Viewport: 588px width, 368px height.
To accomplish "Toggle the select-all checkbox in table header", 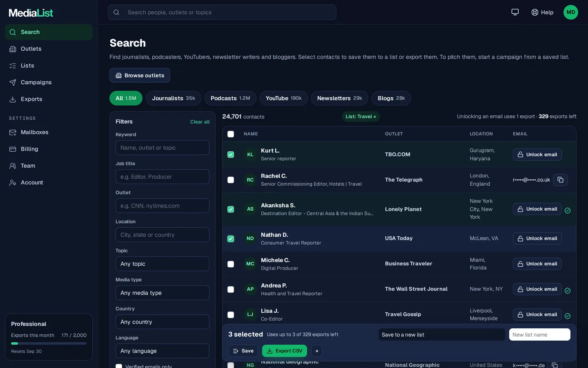I will click(x=231, y=134).
